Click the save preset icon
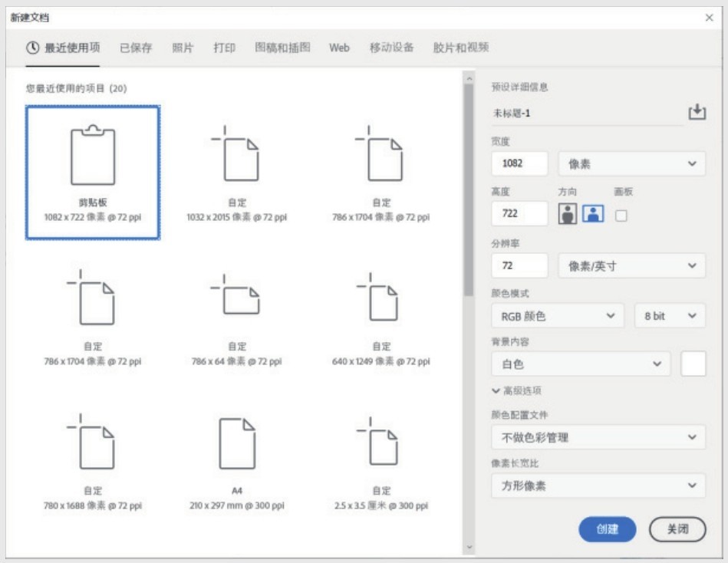Image resolution: width=728 pixels, height=563 pixels. pyautogui.click(x=697, y=112)
